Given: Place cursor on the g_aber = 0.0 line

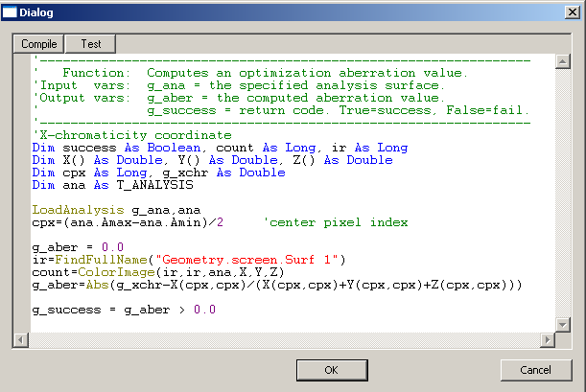Looking at the screenshot, I should tap(78, 247).
